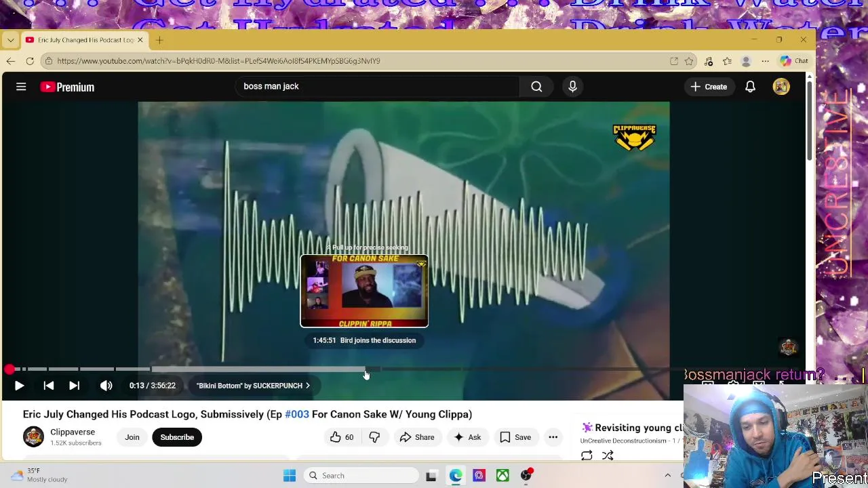
Task: Subscribe to Clippaverse channel
Action: (177, 437)
